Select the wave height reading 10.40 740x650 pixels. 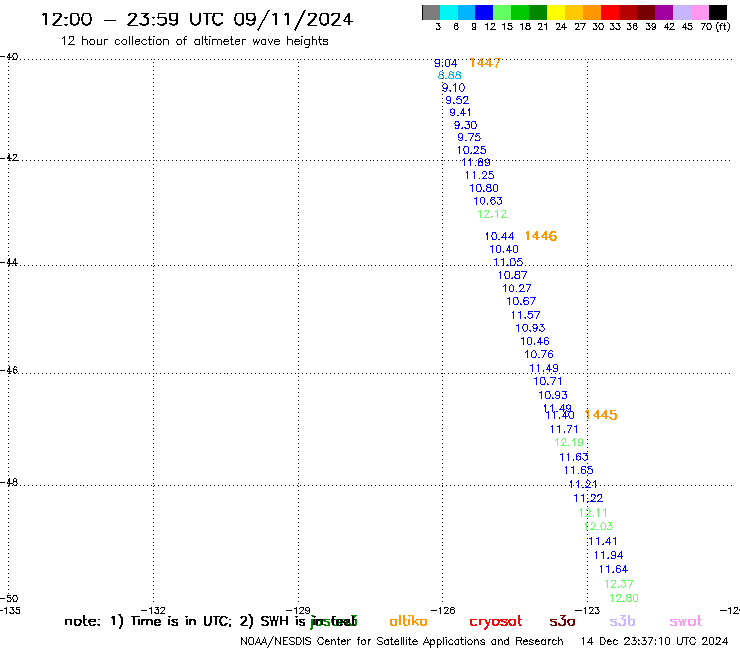coord(504,249)
